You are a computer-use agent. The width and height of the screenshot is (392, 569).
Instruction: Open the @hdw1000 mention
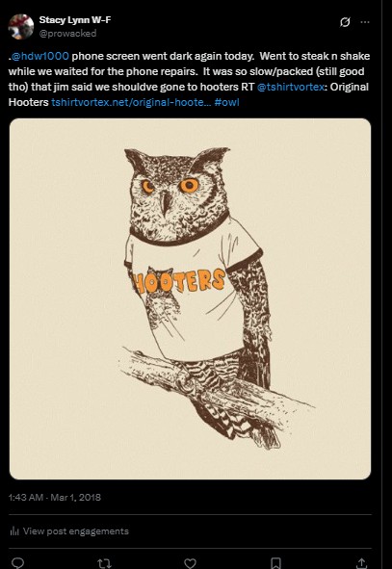[x=40, y=56]
